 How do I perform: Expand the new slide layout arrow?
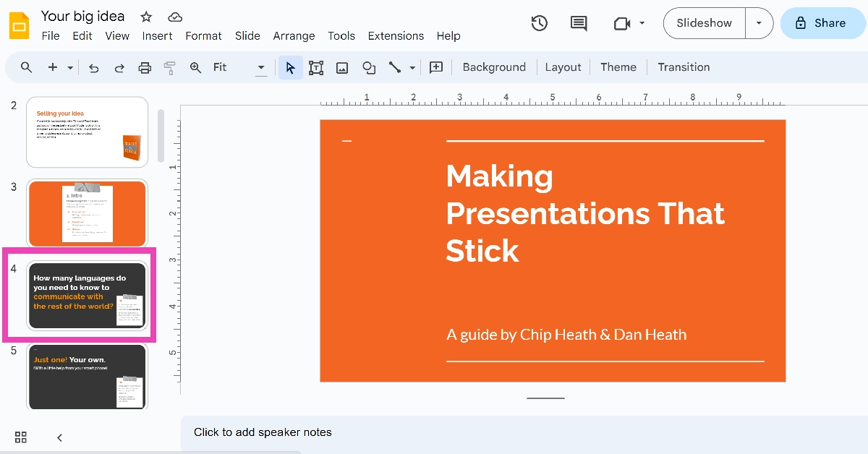tap(70, 67)
